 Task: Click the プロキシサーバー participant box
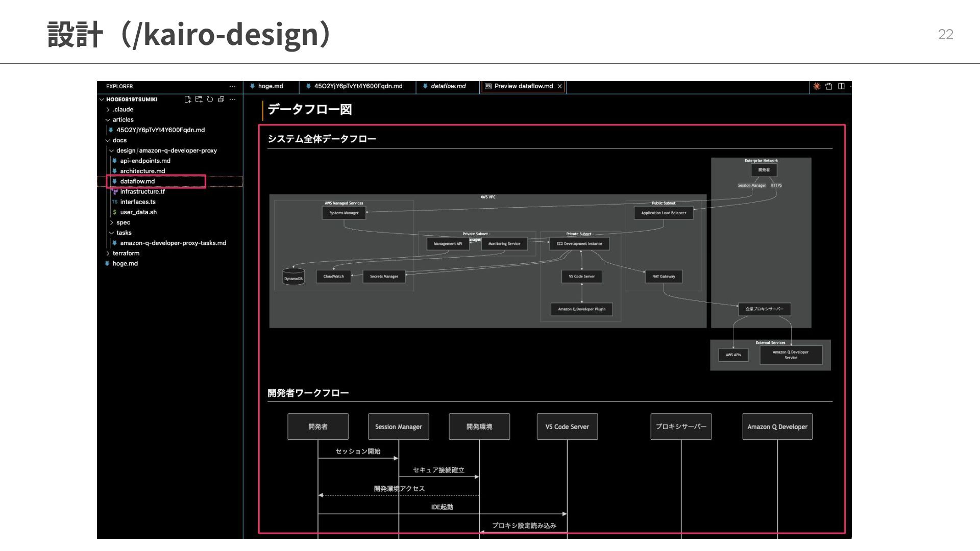pyautogui.click(x=681, y=427)
